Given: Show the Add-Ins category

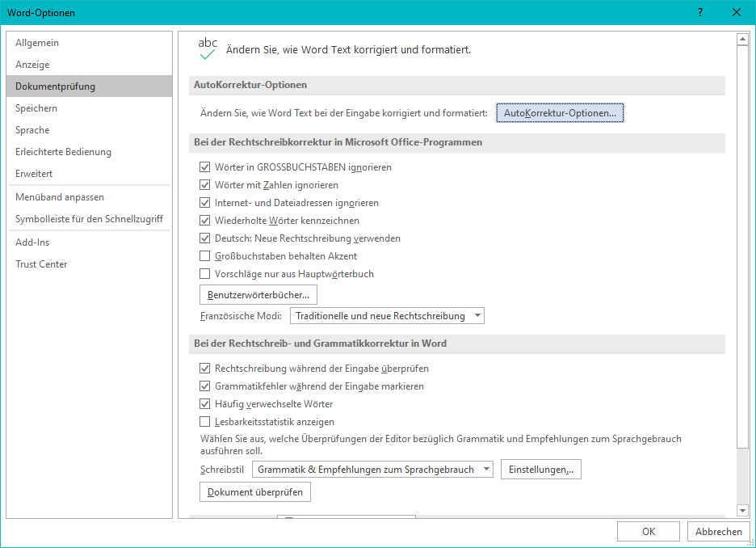Looking at the screenshot, I should click(89, 242).
